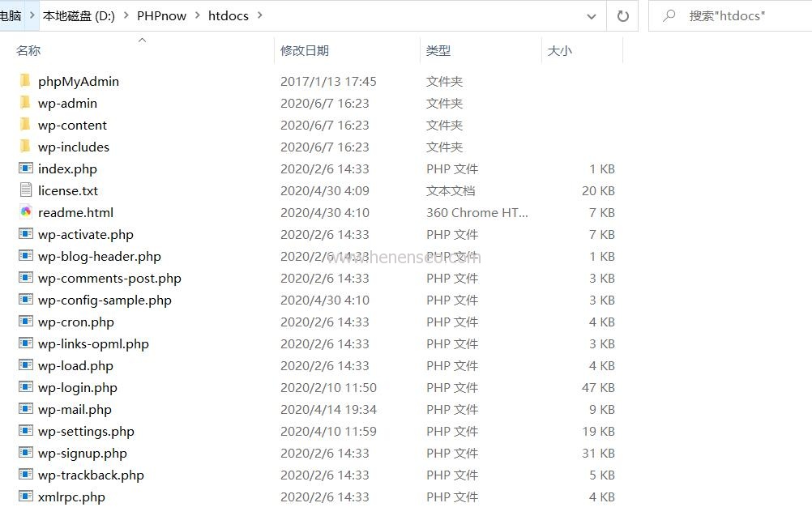Select the license.txt file name
The image size is (812, 520).
tap(68, 191)
